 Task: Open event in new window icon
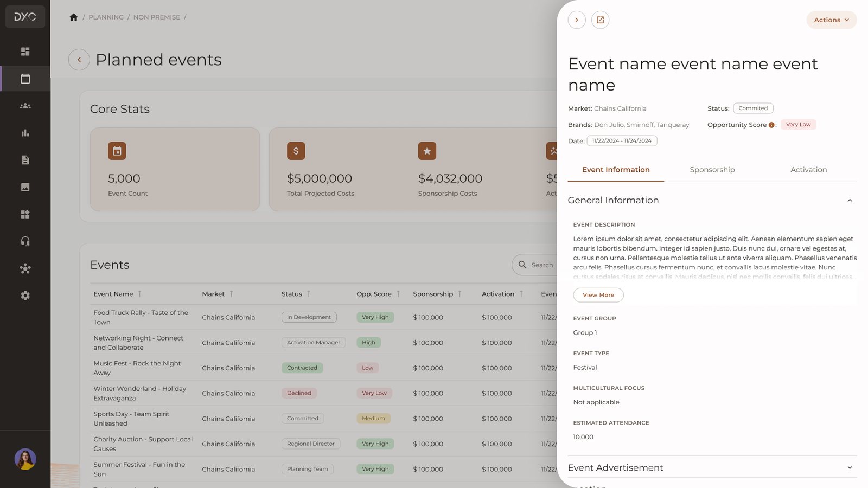click(x=600, y=20)
